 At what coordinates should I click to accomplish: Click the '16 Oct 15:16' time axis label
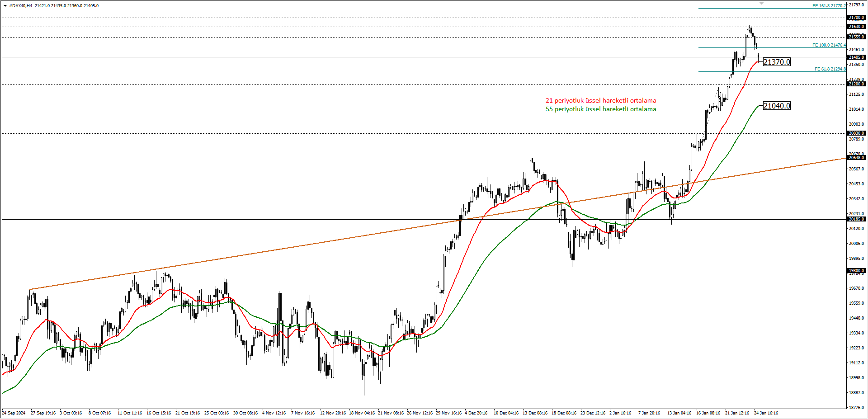pyautogui.click(x=159, y=413)
